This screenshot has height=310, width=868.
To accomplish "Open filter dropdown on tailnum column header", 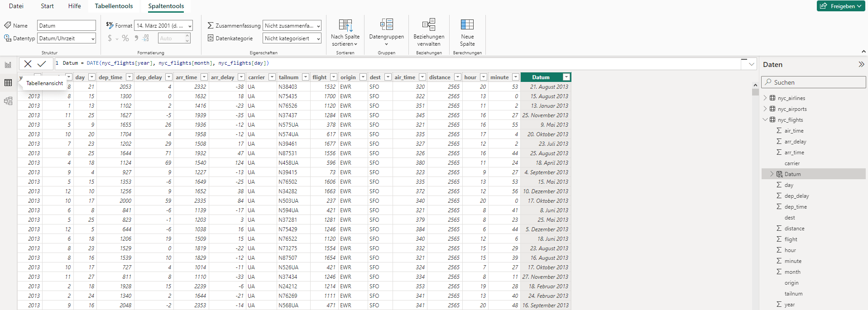I will [305, 77].
